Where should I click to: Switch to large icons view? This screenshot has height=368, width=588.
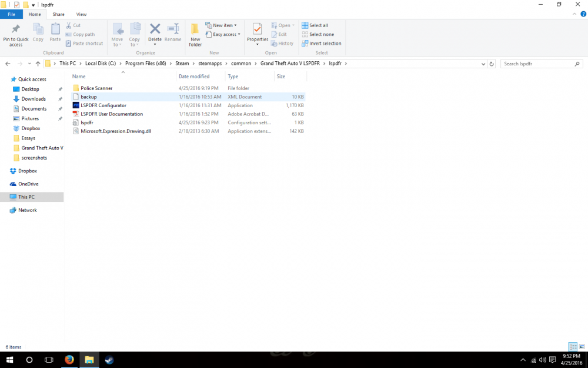[582, 347]
